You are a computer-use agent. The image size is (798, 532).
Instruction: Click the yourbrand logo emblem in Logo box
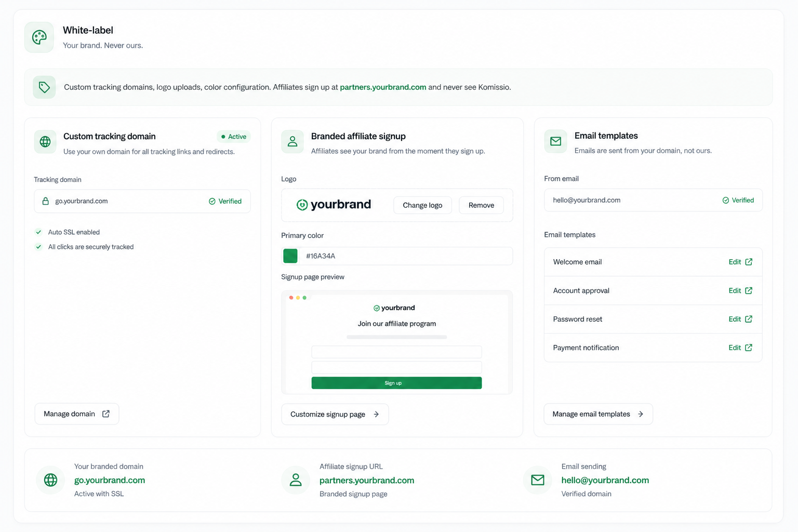point(302,205)
